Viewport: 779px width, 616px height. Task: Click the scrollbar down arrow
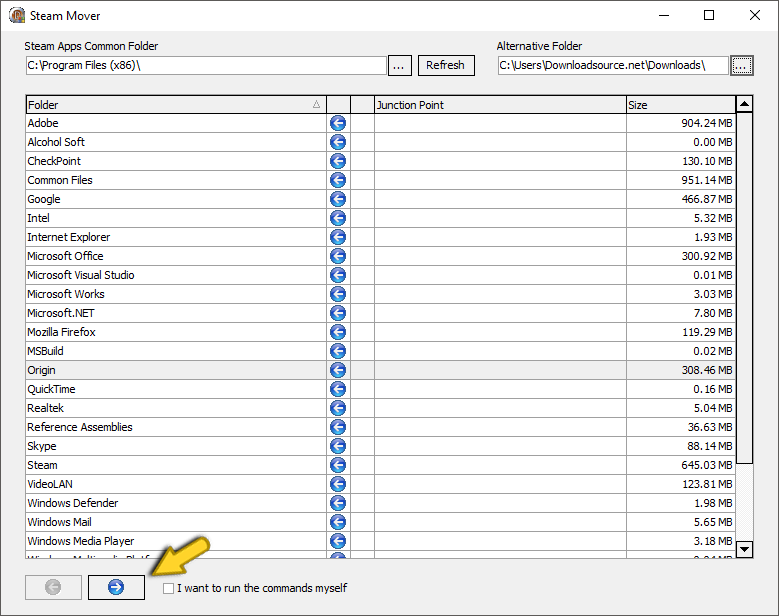coord(744,549)
